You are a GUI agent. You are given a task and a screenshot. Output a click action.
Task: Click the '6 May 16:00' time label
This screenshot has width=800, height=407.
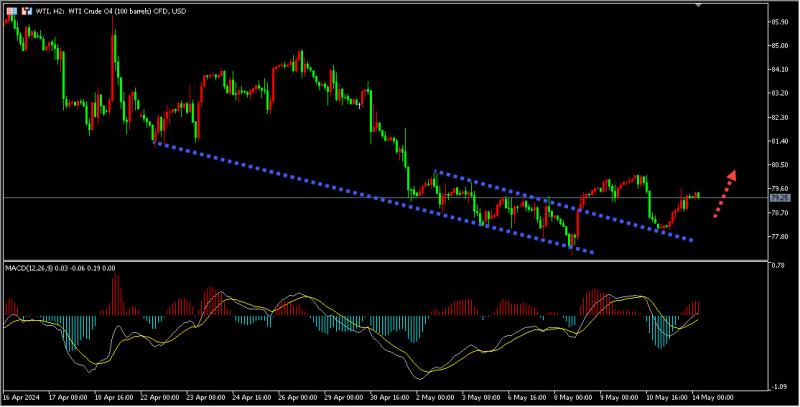point(527,397)
